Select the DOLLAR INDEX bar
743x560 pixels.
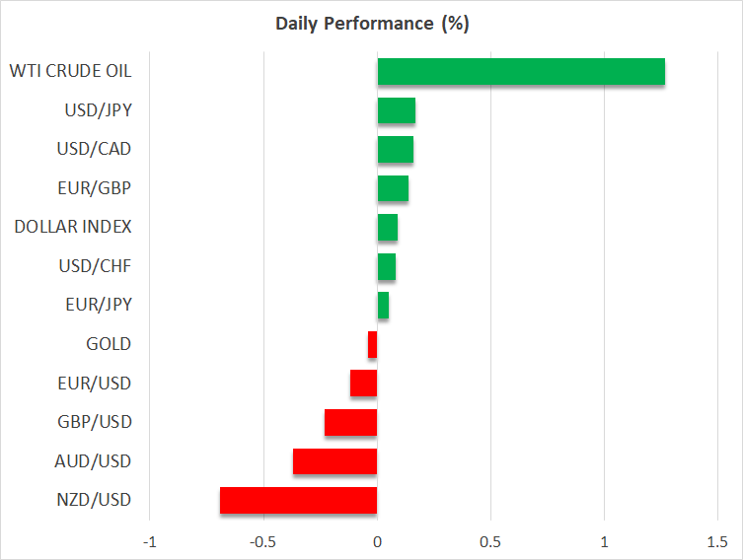pyautogui.click(x=387, y=227)
